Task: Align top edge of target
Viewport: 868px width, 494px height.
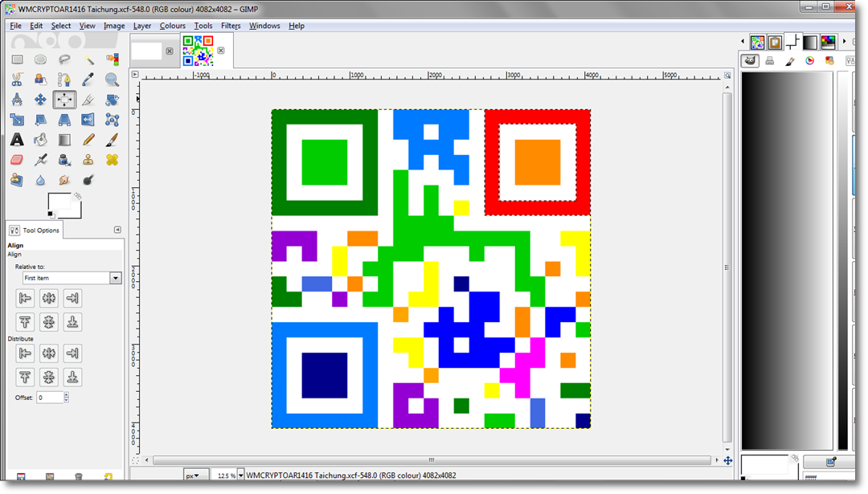Action: coord(25,322)
